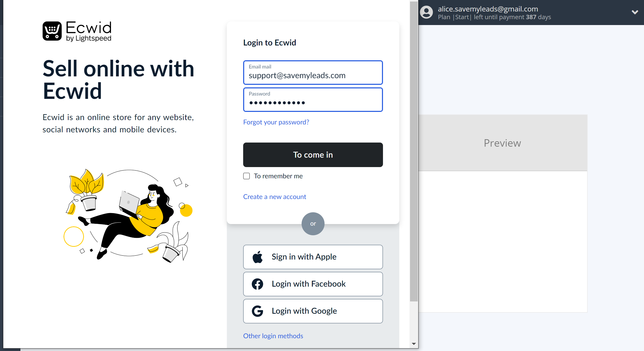
Task: Follow the Create a new account link
Action: click(x=275, y=197)
